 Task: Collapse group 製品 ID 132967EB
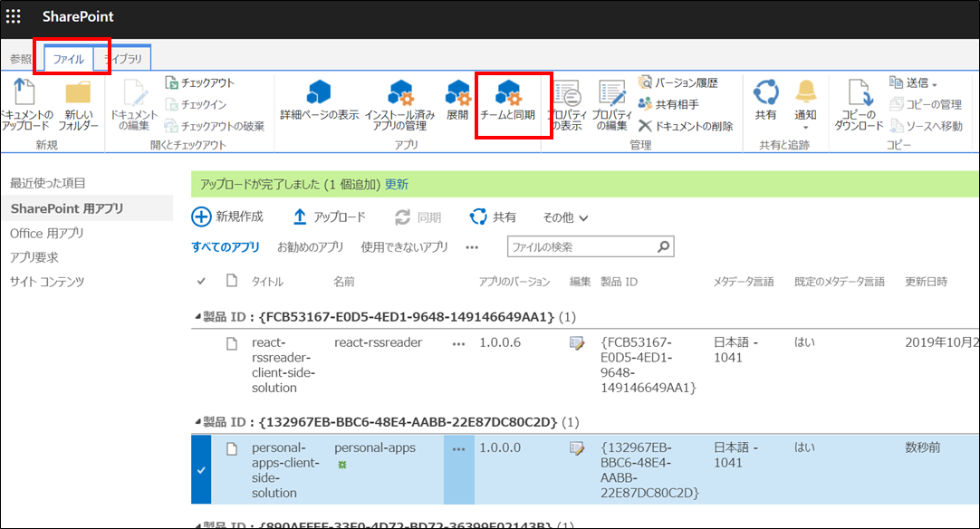pyautogui.click(x=197, y=422)
